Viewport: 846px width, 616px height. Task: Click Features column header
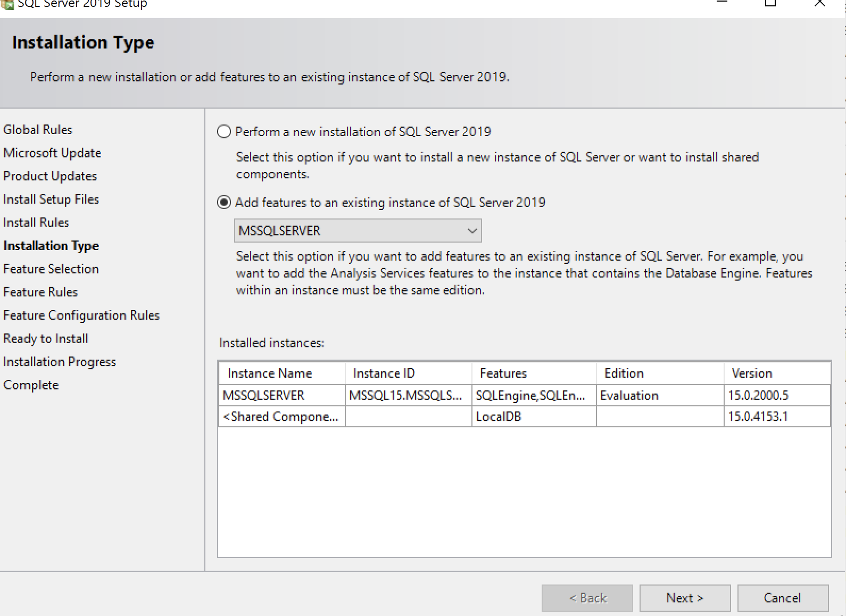(534, 373)
